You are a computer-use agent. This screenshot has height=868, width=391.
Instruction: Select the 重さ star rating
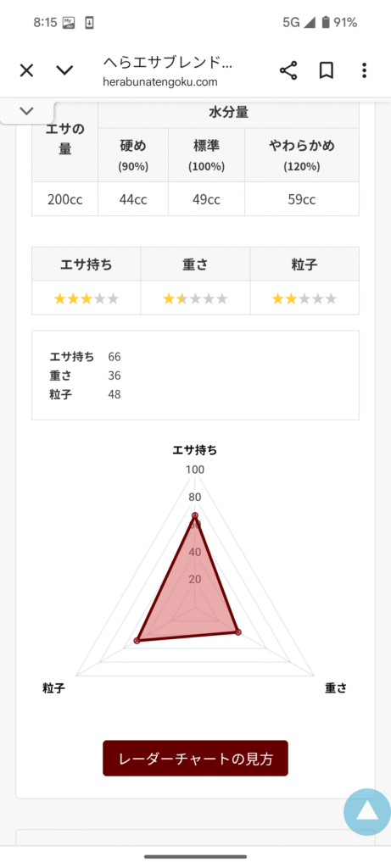pos(195,299)
